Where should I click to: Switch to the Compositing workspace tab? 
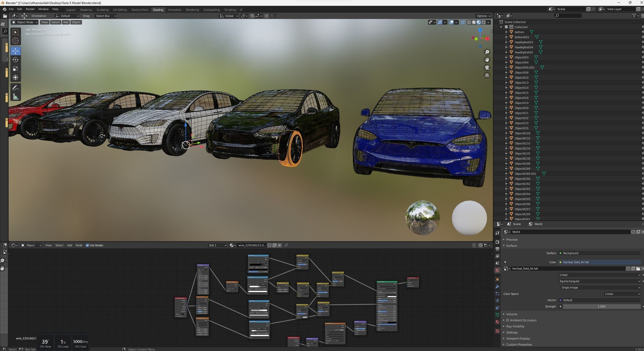coord(211,10)
